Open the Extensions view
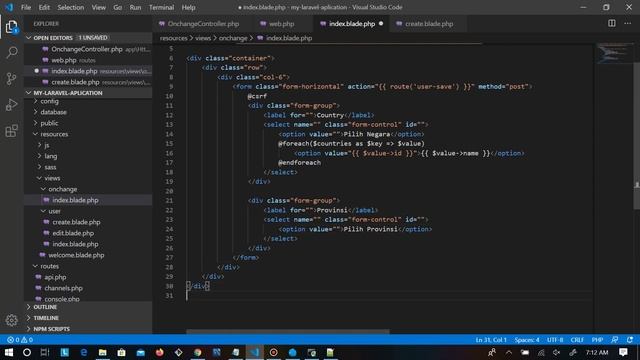This screenshot has height=360, width=640. 11,131
